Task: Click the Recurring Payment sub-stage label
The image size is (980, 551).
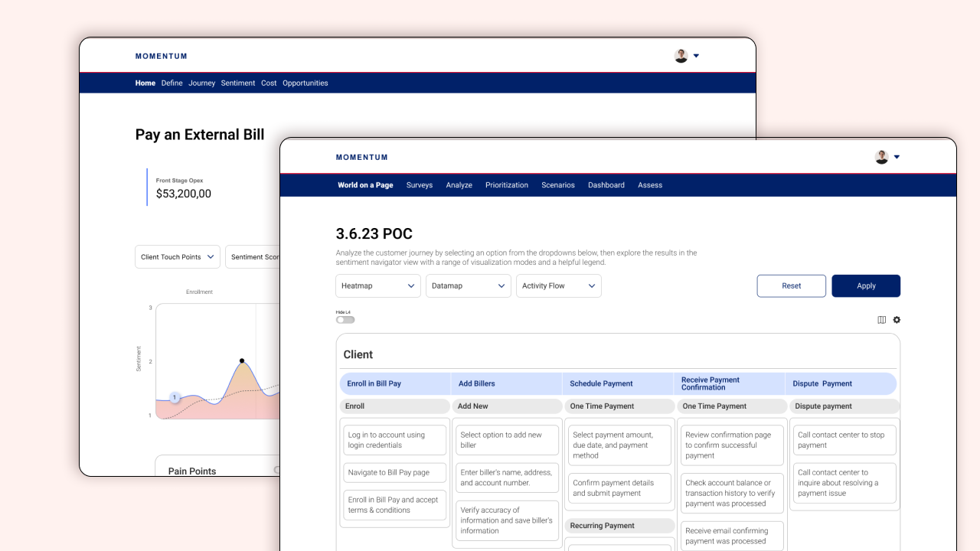Action: pos(620,526)
